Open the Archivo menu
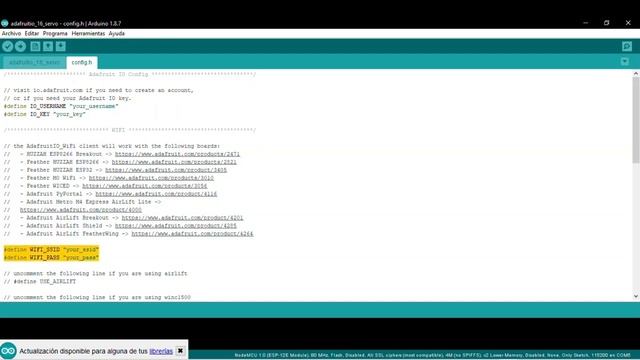The height and width of the screenshot is (360, 640). click(x=11, y=33)
